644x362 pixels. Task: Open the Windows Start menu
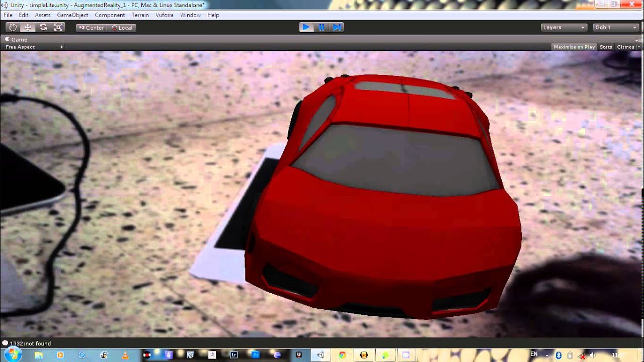pos(13,355)
